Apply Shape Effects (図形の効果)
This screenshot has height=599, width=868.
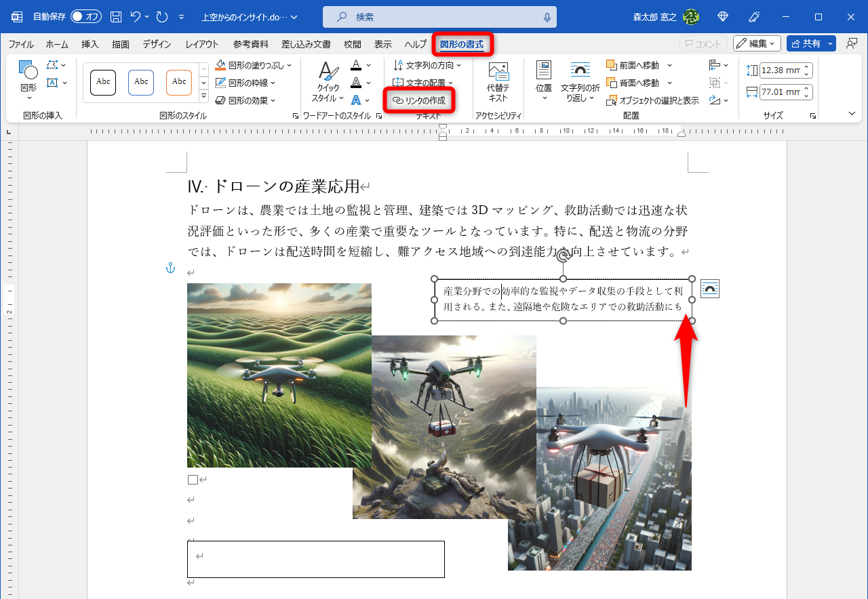click(x=246, y=100)
